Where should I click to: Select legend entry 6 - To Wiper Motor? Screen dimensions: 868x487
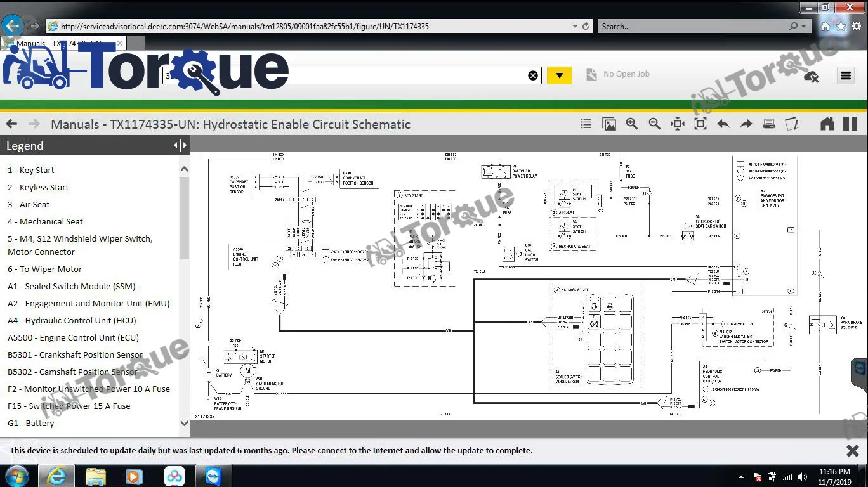(44, 269)
